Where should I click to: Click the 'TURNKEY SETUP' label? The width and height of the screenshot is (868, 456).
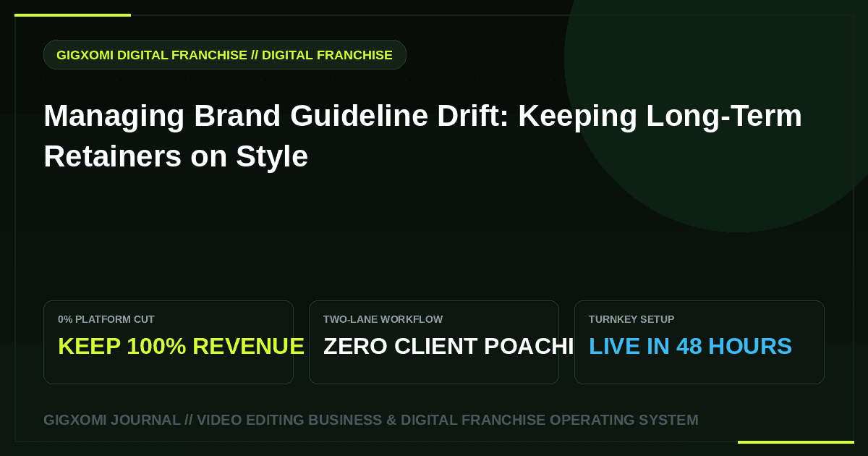[x=631, y=319]
